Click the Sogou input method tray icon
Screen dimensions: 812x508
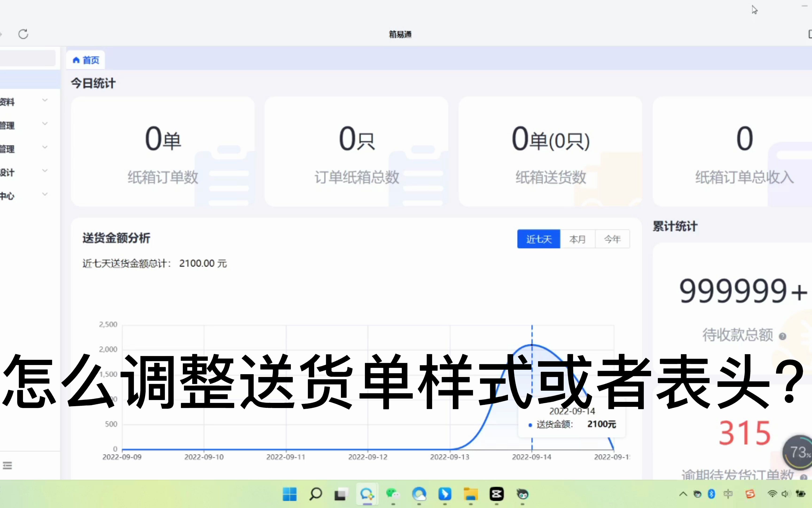[750, 494]
